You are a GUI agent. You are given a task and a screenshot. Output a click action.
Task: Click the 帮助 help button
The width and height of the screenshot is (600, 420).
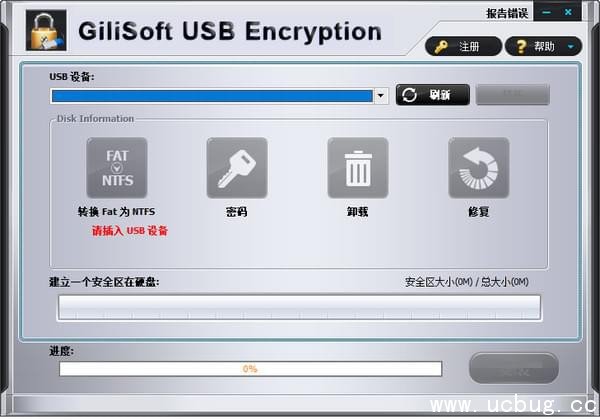tap(543, 47)
